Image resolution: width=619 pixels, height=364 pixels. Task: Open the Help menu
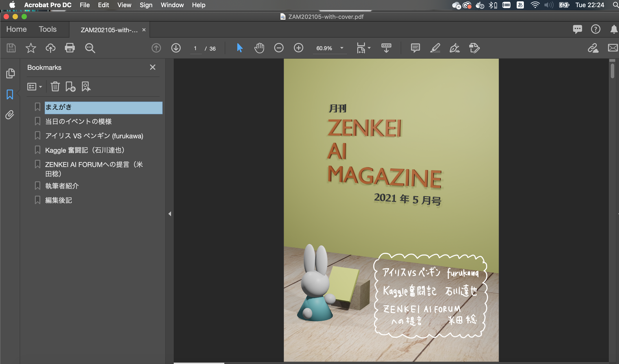click(199, 5)
